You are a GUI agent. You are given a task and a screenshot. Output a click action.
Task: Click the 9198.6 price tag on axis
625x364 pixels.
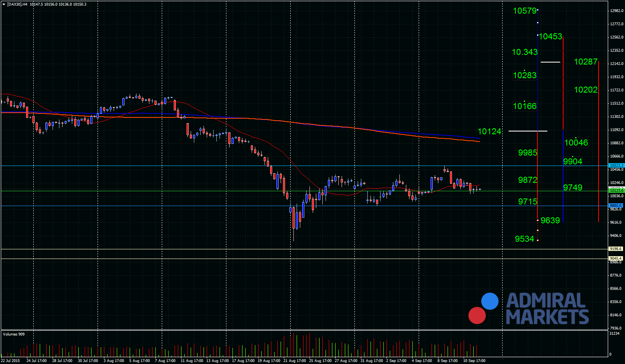click(616, 249)
